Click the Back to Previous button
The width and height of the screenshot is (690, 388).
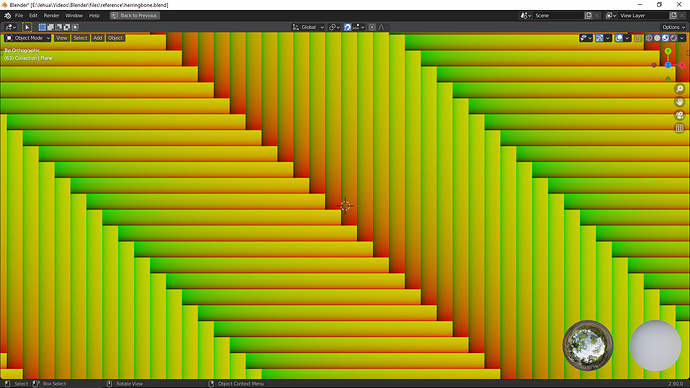pos(135,15)
